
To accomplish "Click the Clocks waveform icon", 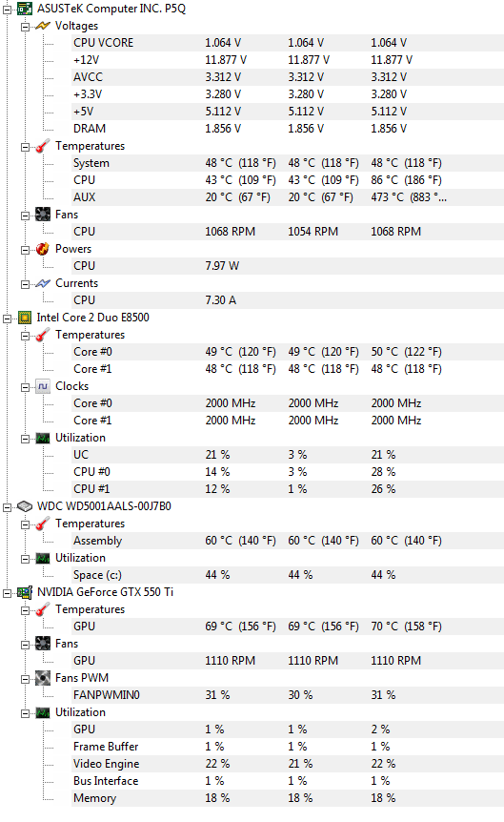I will pyautogui.click(x=43, y=386).
